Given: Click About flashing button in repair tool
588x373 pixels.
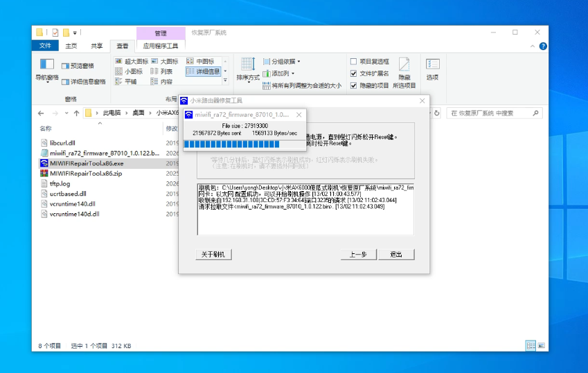Looking at the screenshot, I should pos(213,254).
